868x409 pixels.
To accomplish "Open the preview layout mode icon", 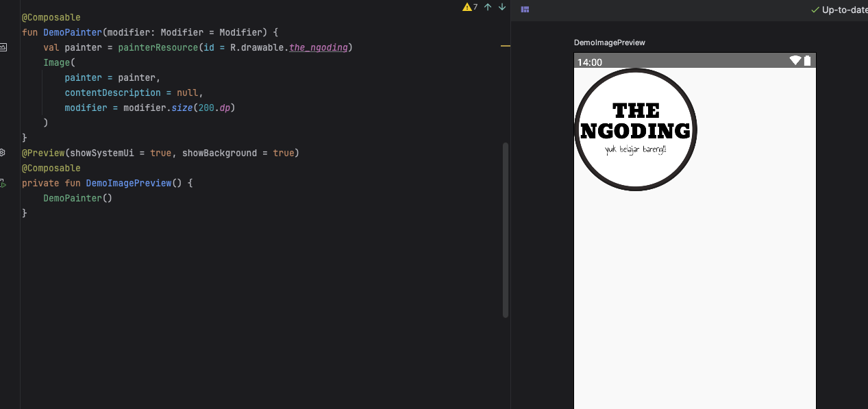I will (525, 10).
